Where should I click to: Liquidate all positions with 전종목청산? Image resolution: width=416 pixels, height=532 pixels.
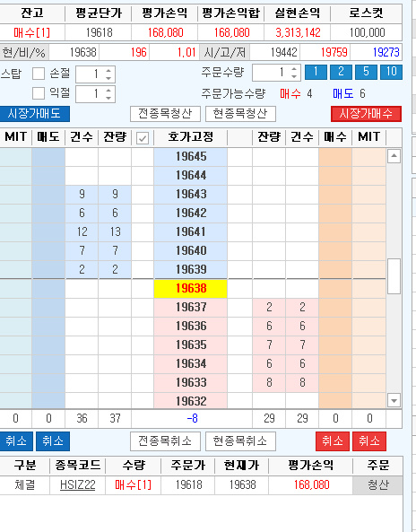(165, 114)
